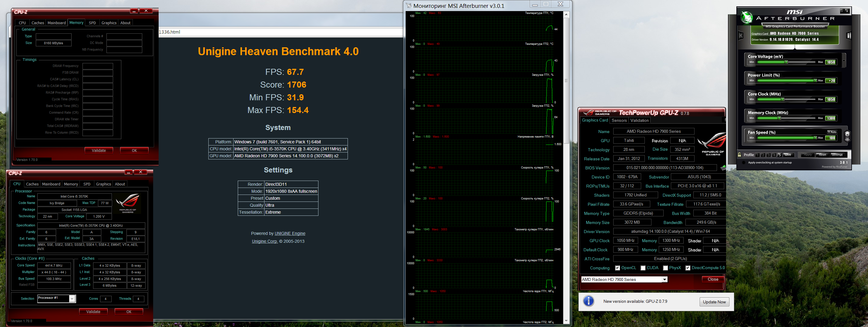Enable Apply overclocking at system startup
Image resolution: width=868 pixels, height=327 pixels.
(744, 163)
